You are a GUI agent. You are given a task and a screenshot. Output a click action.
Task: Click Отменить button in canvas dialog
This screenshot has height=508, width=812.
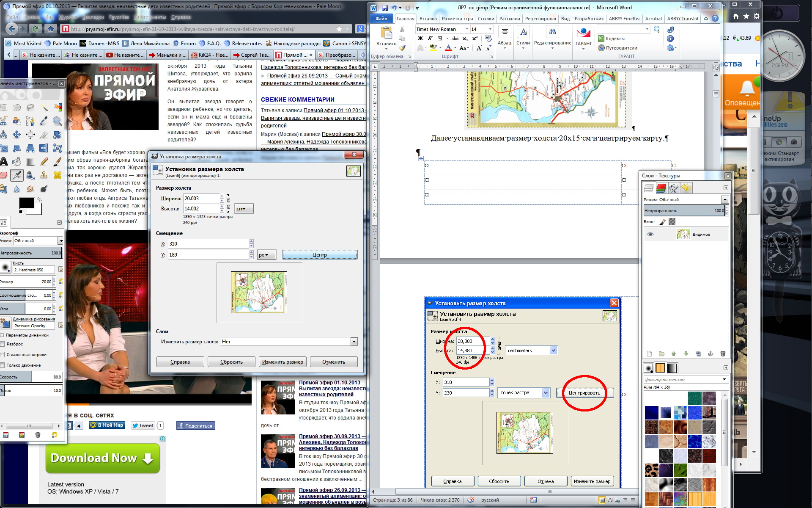pyautogui.click(x=334, y=362)
